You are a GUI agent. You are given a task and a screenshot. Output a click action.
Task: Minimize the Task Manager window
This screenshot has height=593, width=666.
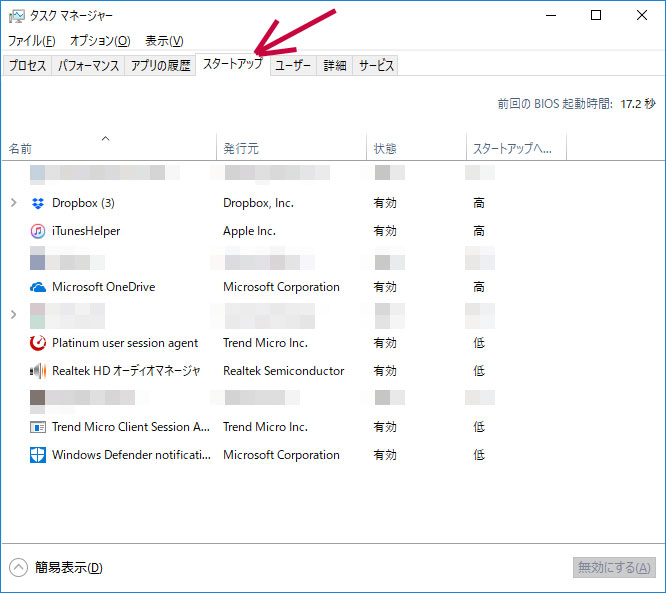coord(551,16)
